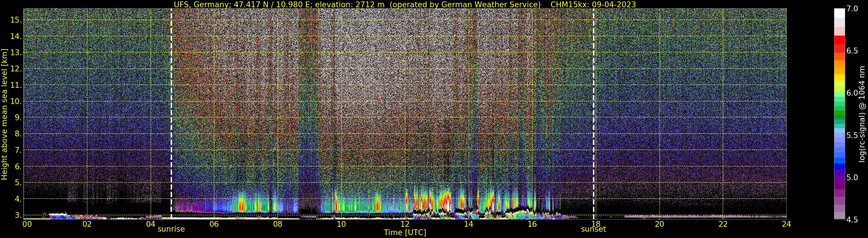Image resolution: width=868 pixels, height=238 pixels.
Task: Pick the yellow segment of the colorbar
Action: coord(839,78)
